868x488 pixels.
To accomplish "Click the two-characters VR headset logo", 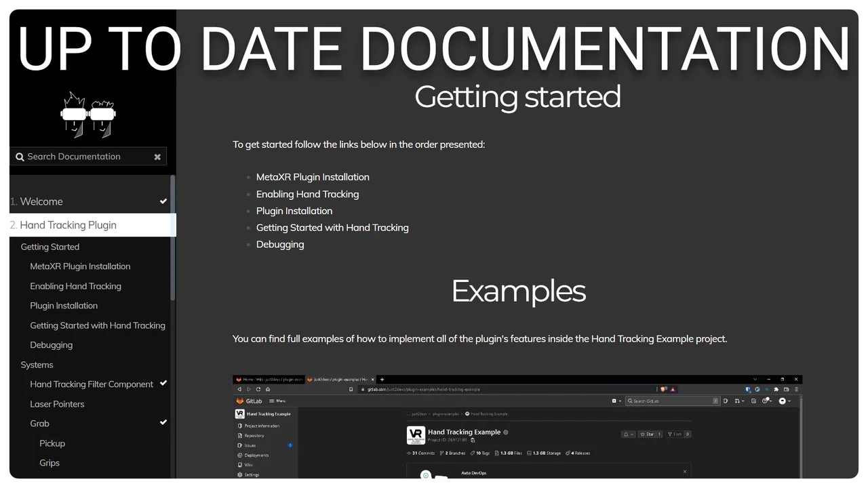I will click(88, 115).
